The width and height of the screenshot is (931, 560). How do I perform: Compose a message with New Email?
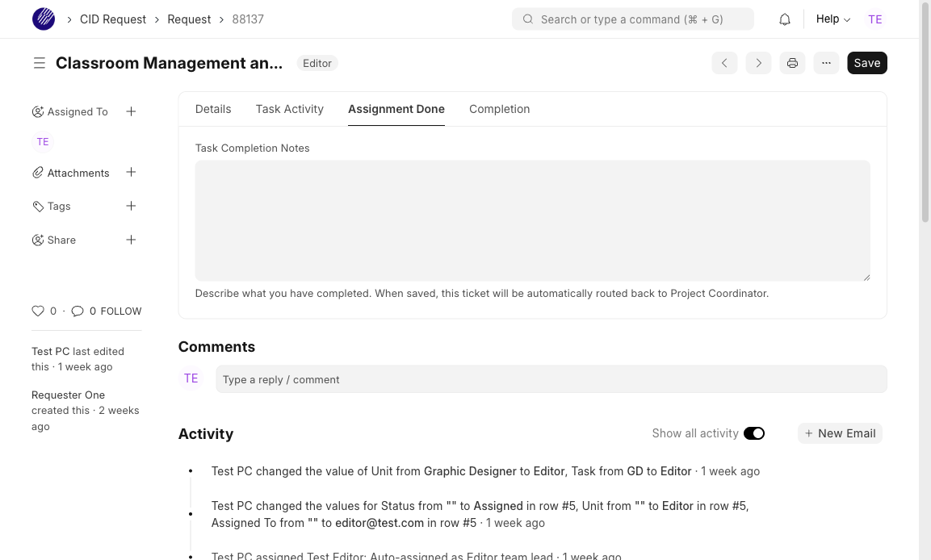(840, 433)
